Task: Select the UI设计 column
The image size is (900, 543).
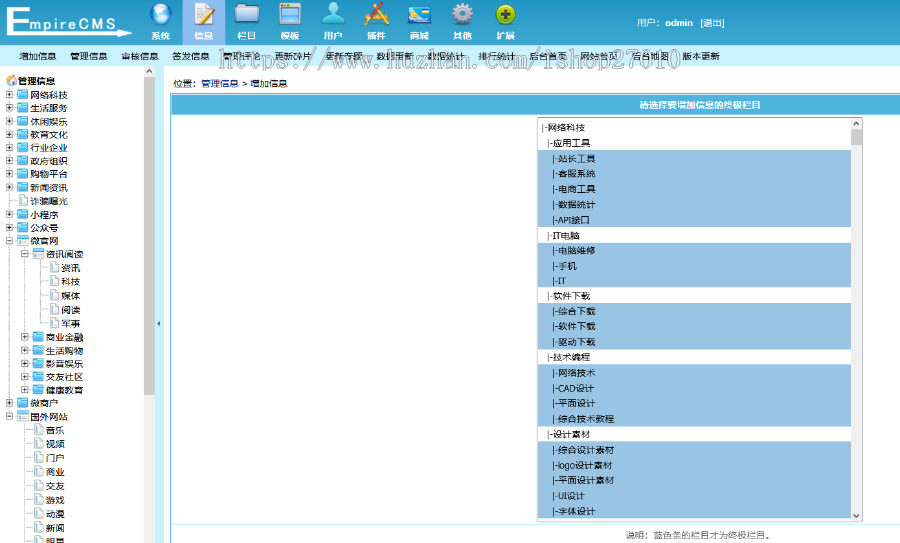Action: click(x=695, y=496)
